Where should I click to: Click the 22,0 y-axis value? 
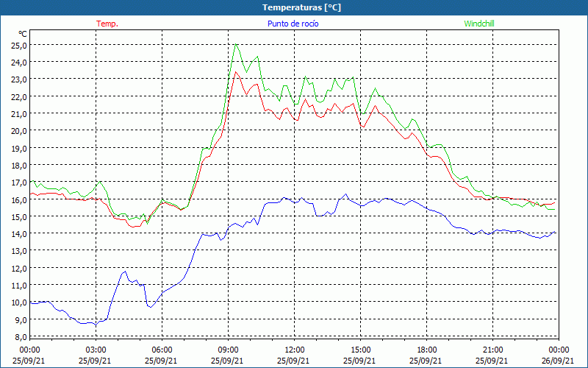(x=19, y=96)
